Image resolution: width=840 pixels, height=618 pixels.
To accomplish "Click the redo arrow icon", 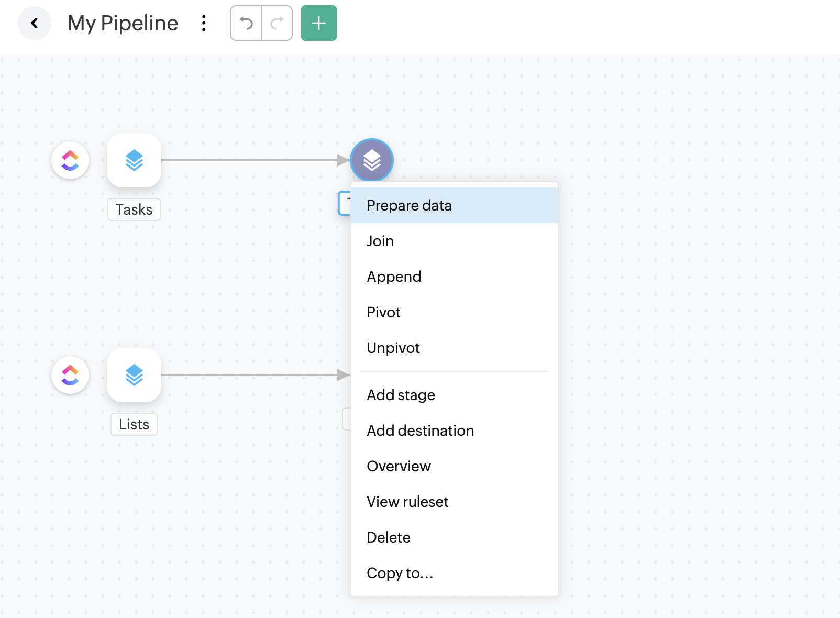I will 277,23.
